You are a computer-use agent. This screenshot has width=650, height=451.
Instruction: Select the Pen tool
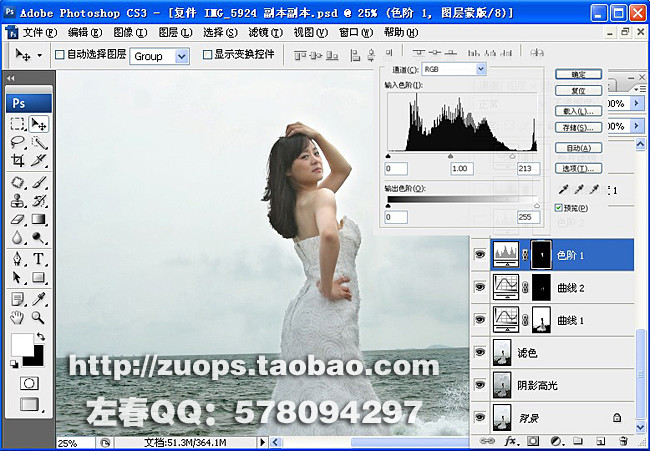(18, 259)
